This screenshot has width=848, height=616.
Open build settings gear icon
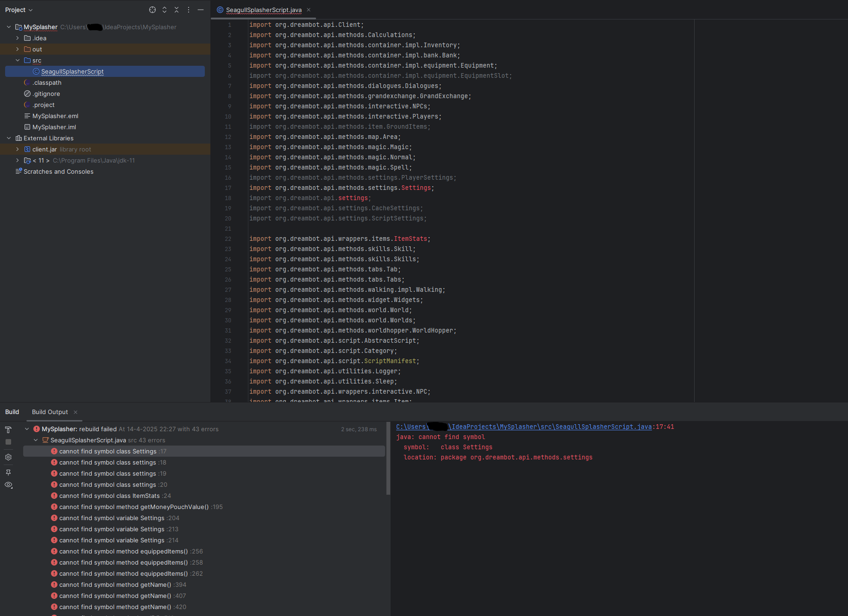click(x=8, y=457)
